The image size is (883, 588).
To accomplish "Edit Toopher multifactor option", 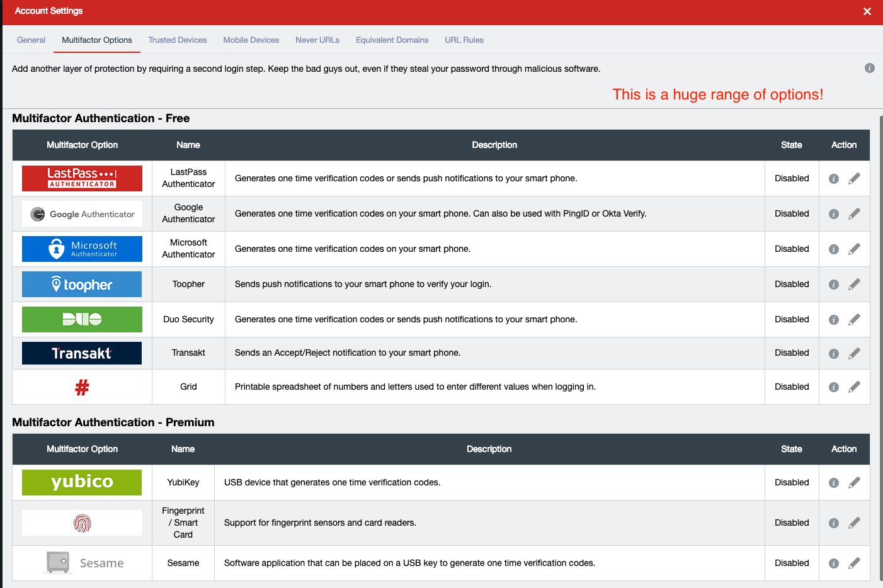I will (x=854, y=285).
